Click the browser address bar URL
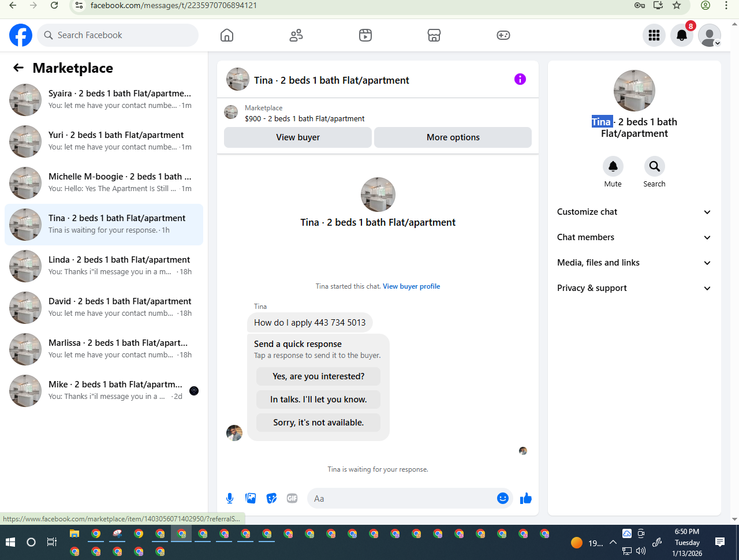 (174, 5)
